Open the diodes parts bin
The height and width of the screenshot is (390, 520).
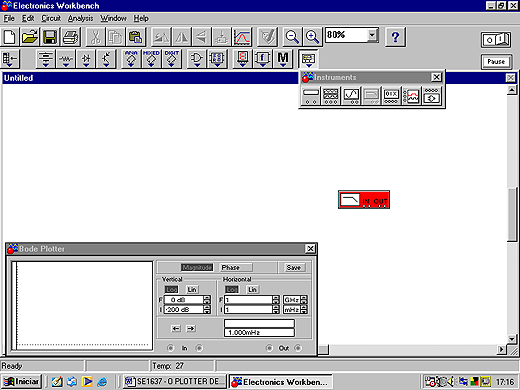(x=86, y=59)
